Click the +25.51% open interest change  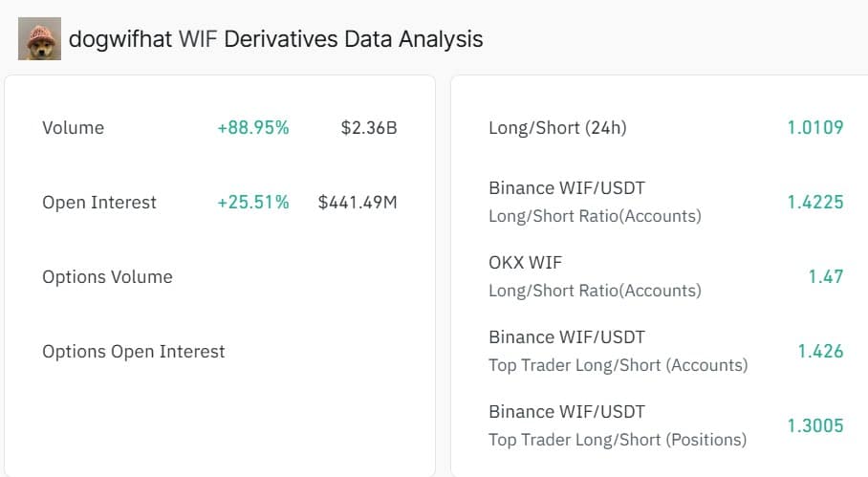(252, 202)
